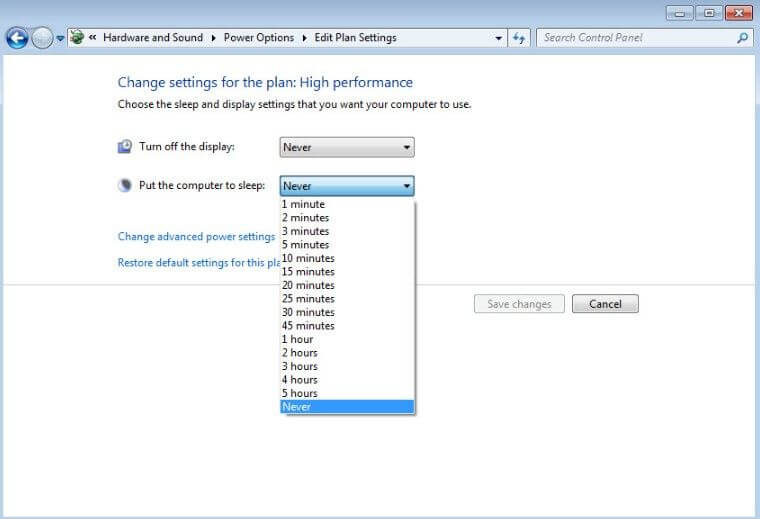Viewport: 760px width, 519px height.
Task: Choose 15 minutes sleep option
Action: 308,272
